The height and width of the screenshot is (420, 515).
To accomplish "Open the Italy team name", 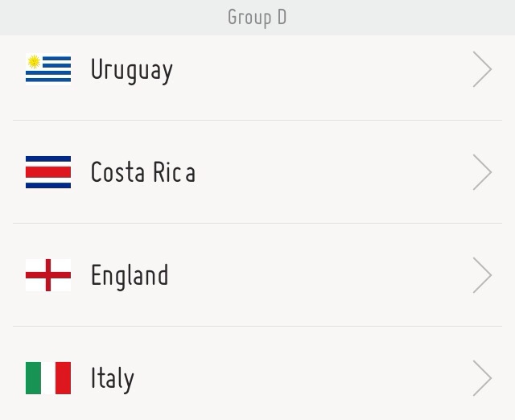I will coord(113,380).
